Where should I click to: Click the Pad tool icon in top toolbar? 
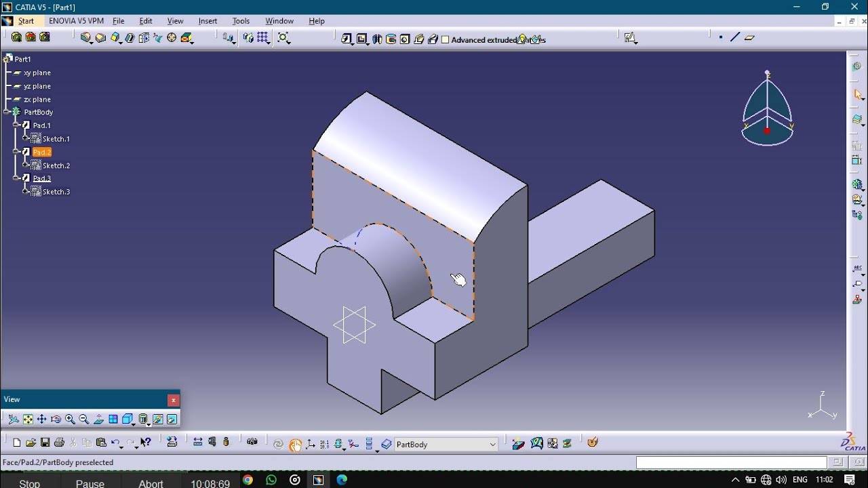347,39
